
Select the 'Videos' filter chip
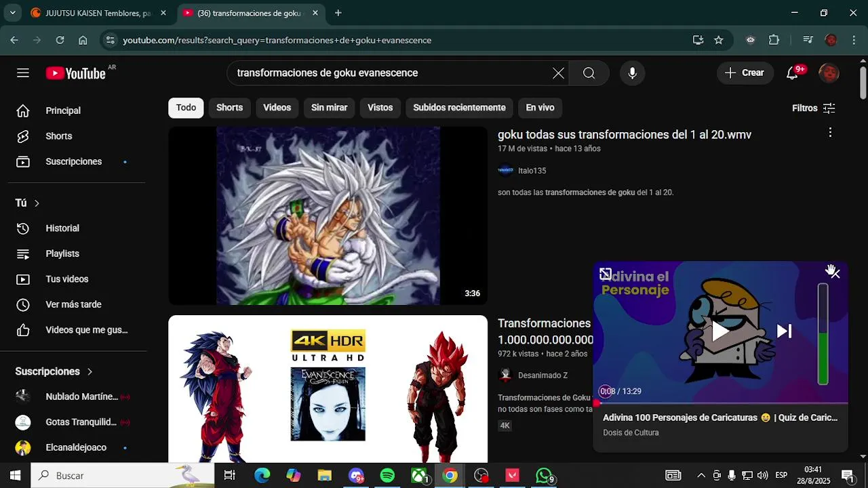(277, 108)
